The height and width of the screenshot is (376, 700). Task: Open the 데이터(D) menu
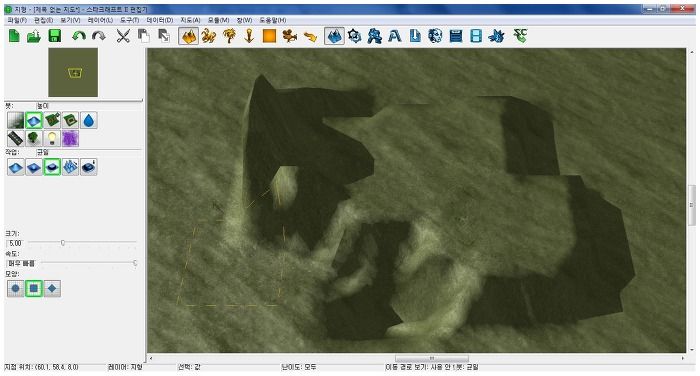coord(159,20)
